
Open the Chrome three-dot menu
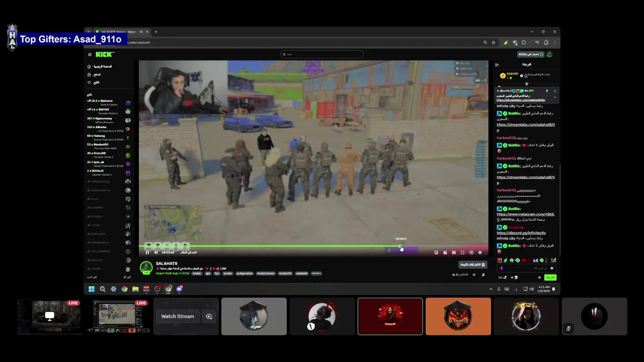pos(555,43)
